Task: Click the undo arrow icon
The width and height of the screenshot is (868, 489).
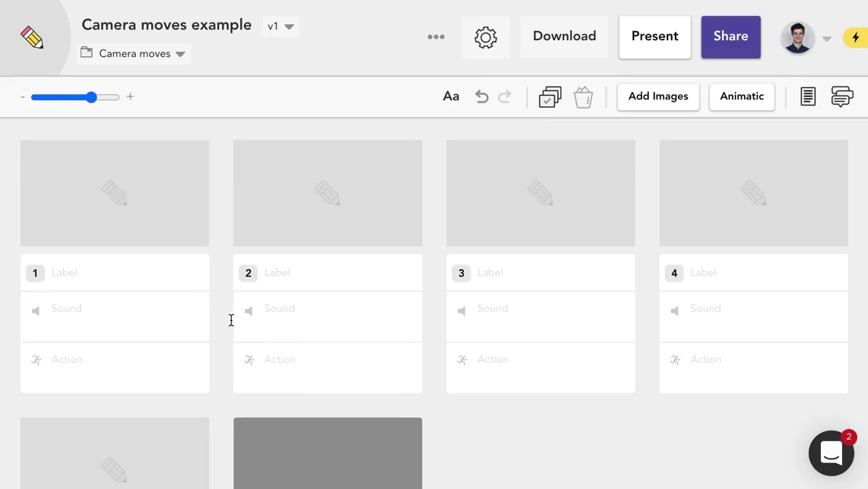Action: [481, 96]
